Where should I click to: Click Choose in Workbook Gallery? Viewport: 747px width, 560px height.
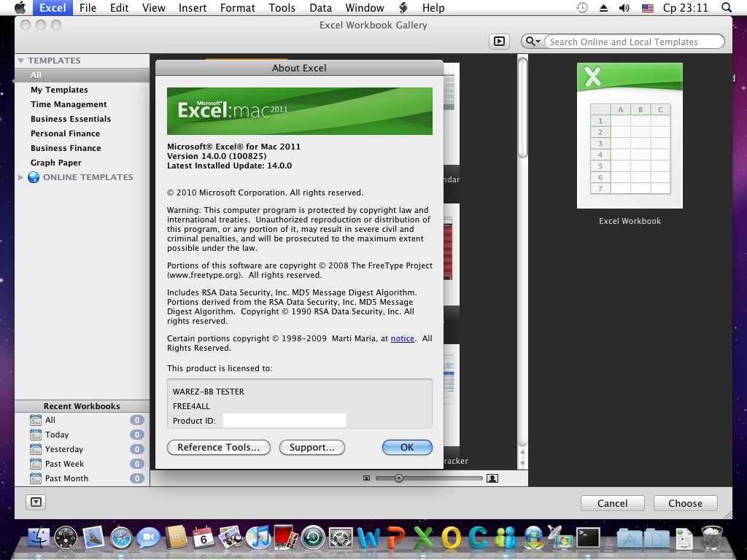pyautogui.click(x=685, y=503)
